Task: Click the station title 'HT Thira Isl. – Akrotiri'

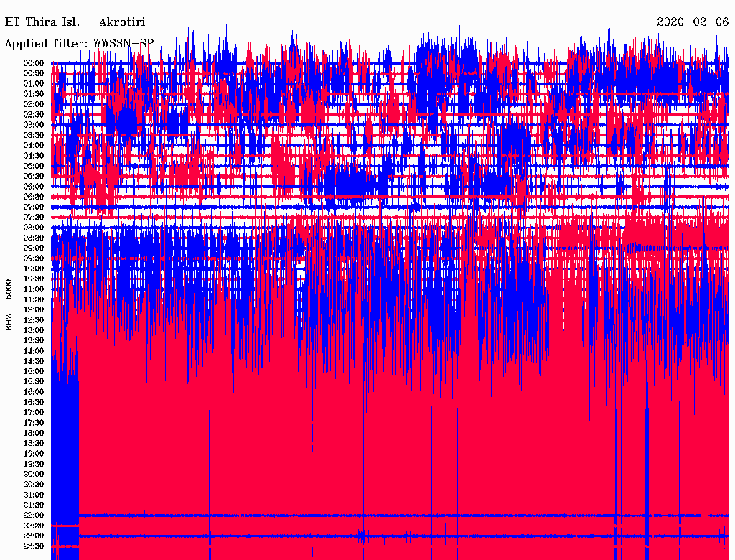Action: pyautogui.click(x=75, y=22)
